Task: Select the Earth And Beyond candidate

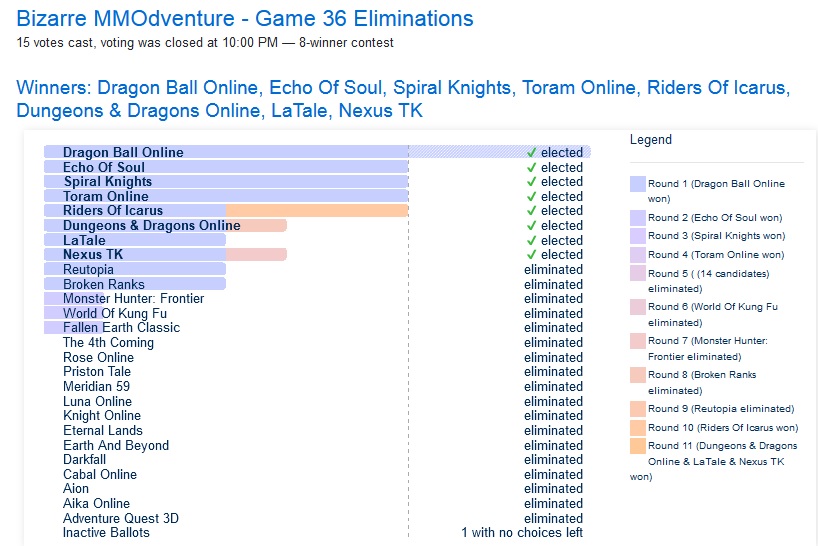Action: [x=116, y=445]
